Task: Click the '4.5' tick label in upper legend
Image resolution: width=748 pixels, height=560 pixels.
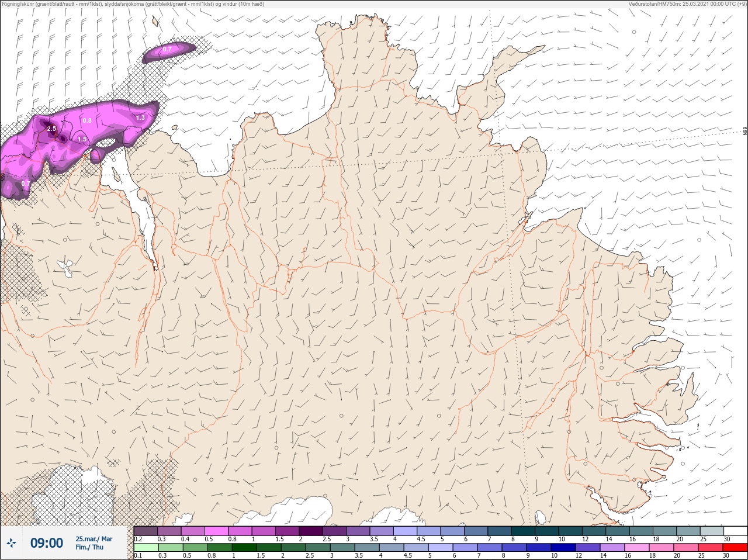Action: (x=421, y=539)
